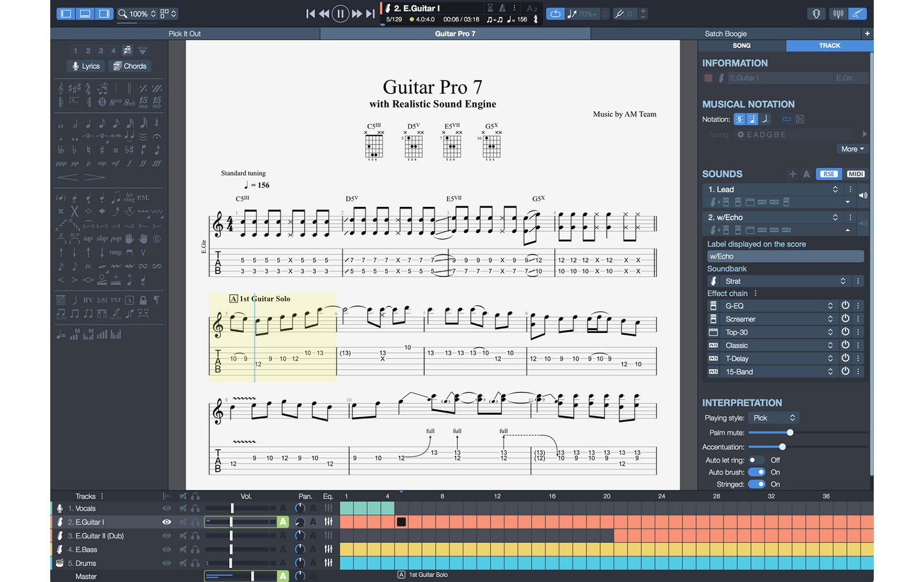Jump to last bar with skip-end control
This screenshot has width=924, height=582.
[370, 13]
